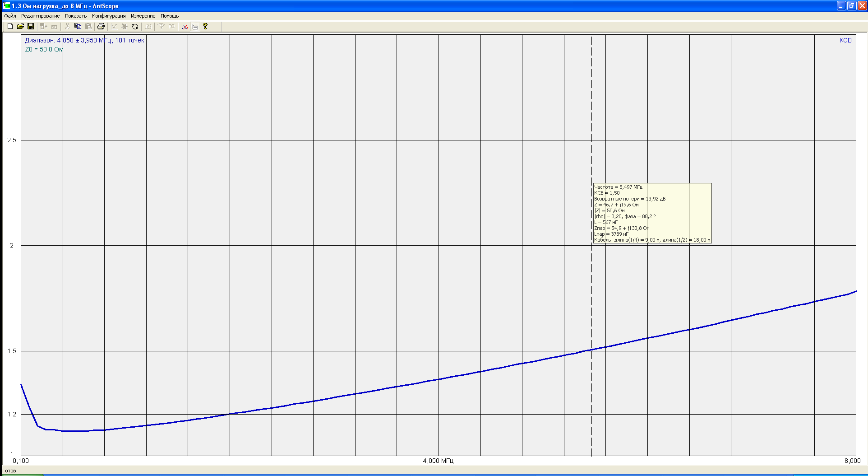Expand the Измерение menu
The image size is (868, 476).
point(143,16)
